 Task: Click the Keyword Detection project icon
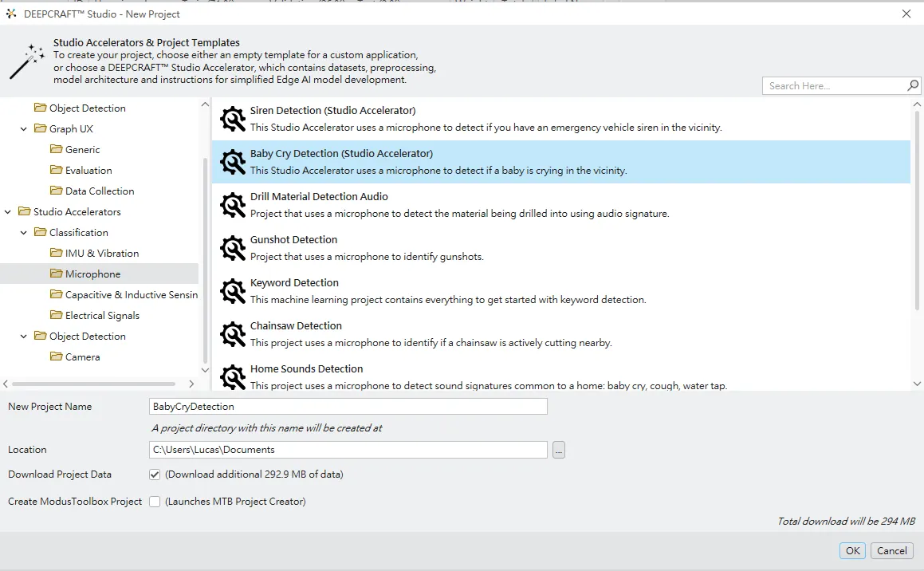pos(233,291)
